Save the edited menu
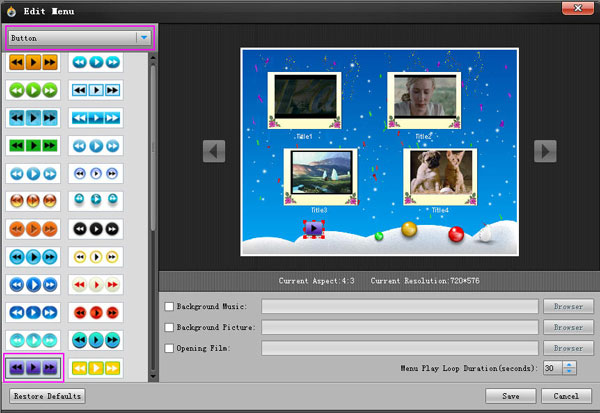Screen dimensions: 600x413 (x=510, y=395)
